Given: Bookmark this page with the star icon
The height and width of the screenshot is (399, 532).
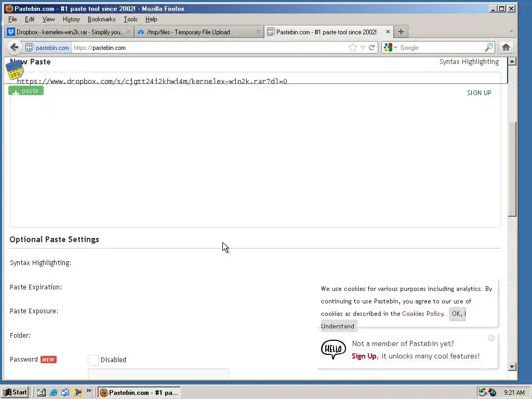Looking at the screenshot, I should [353, 47].
